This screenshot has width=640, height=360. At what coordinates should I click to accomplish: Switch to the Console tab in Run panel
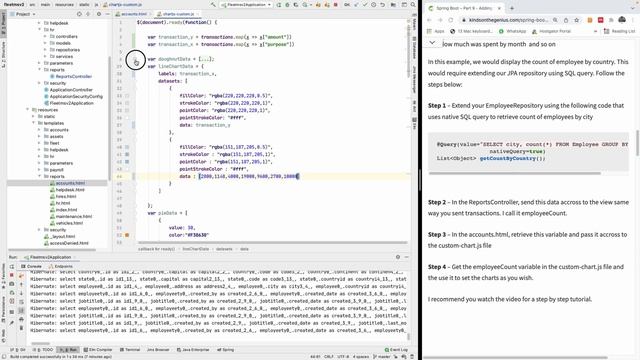[31, 266]
